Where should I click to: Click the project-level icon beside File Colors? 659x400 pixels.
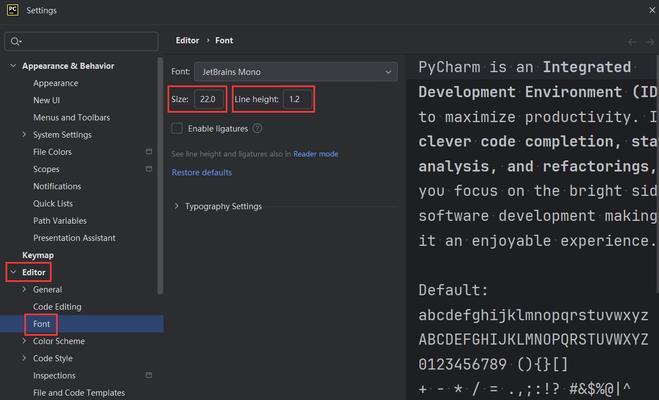click(149, 152)
